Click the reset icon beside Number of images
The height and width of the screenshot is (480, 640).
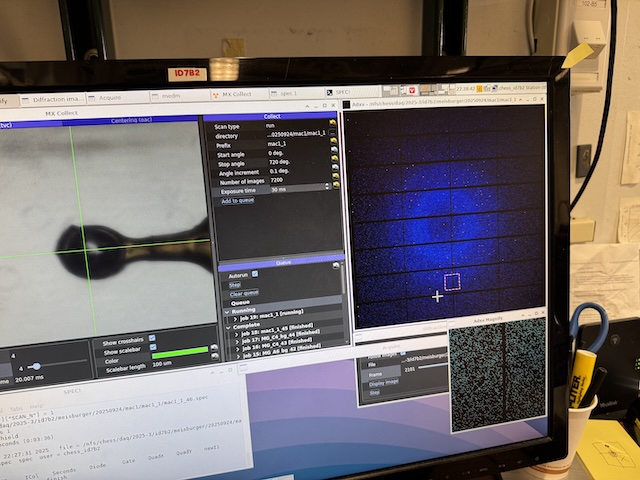336,176
